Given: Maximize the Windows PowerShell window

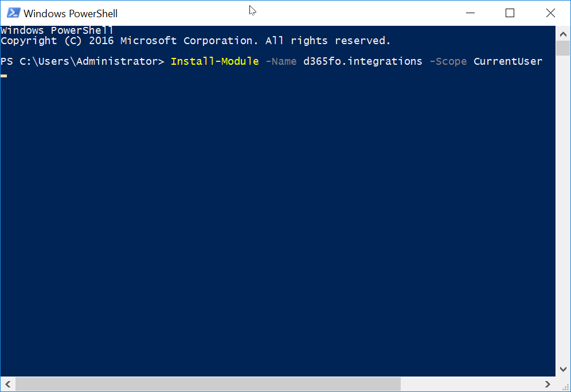Looking at the screenshot, I should (x=510, y=13).
